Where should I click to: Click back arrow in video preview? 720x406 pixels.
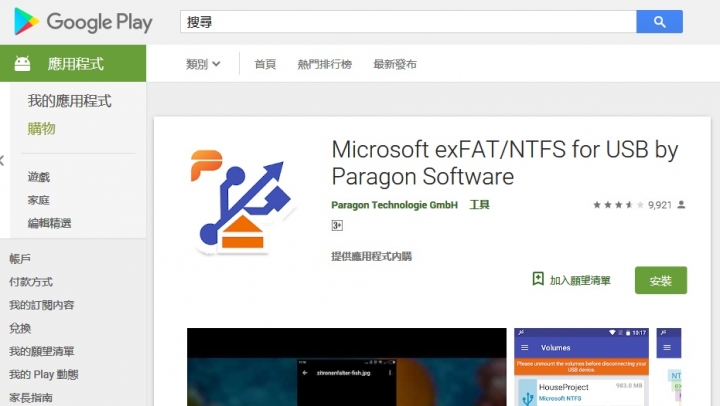(305, 373)
